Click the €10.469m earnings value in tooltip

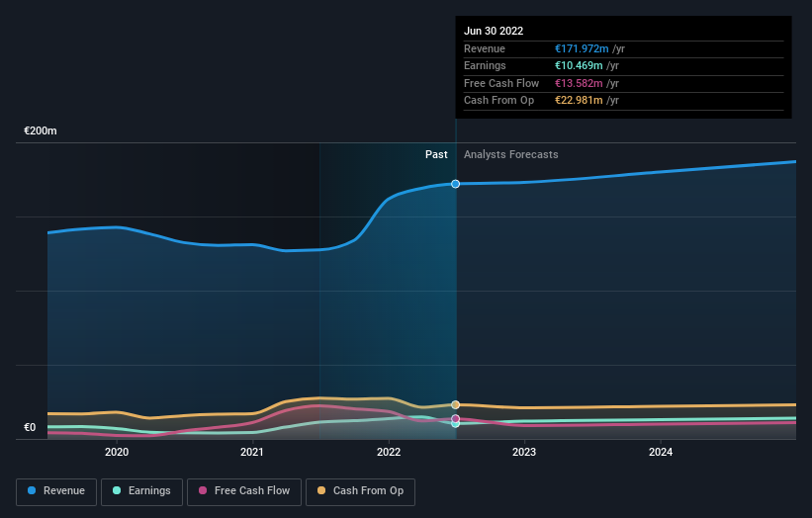579,65
